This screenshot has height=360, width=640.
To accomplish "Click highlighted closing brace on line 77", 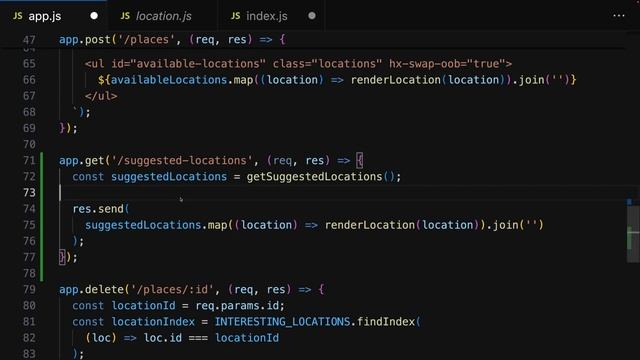I will point(62,257).
